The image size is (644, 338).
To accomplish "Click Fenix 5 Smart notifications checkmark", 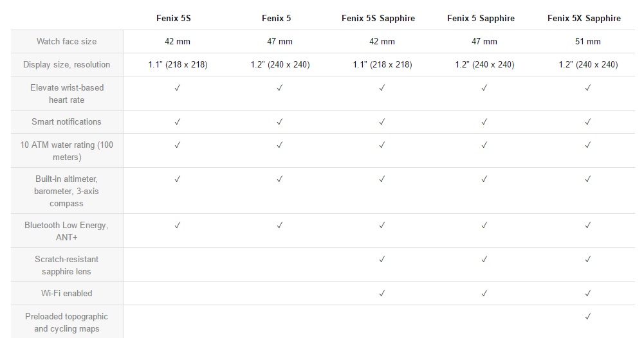I will (x=280, y=121).
